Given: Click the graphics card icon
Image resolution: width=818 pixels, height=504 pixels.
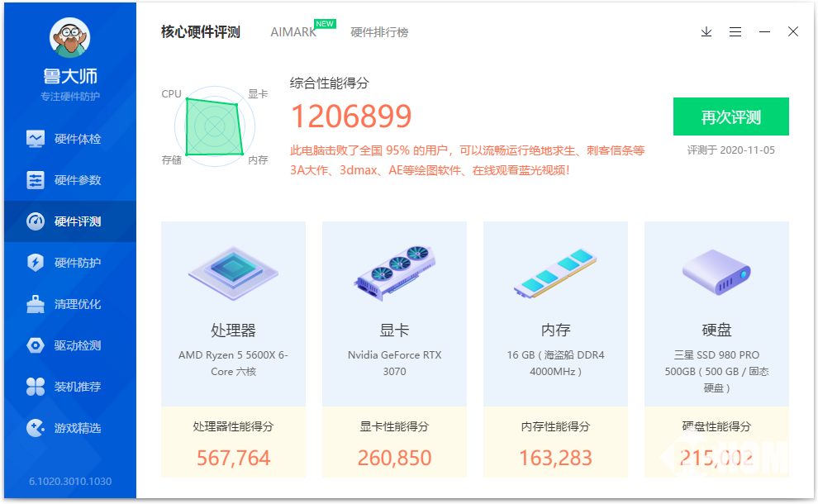Looking at the screenshot, I should click(x=394, y=273).
